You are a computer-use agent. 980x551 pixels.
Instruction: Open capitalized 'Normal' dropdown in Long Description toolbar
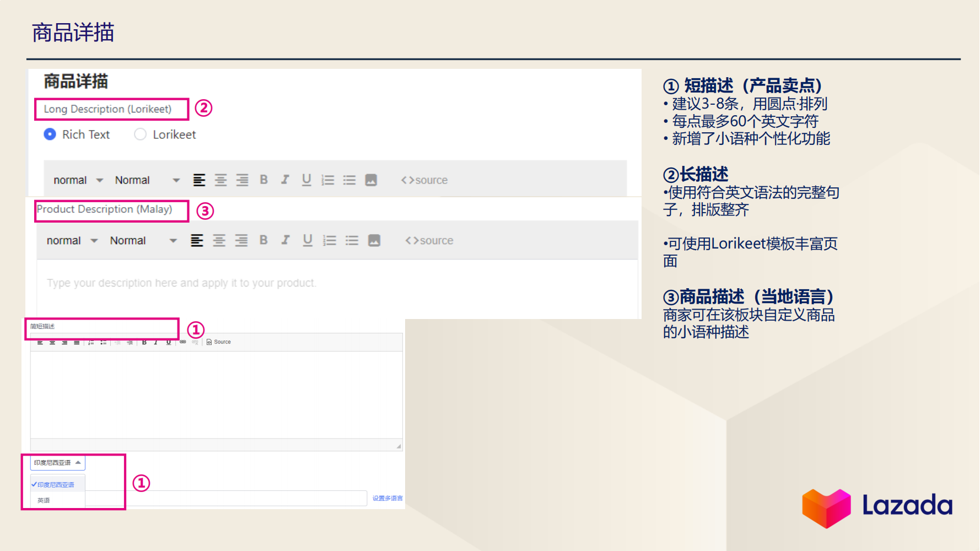(x=148, y=180)
